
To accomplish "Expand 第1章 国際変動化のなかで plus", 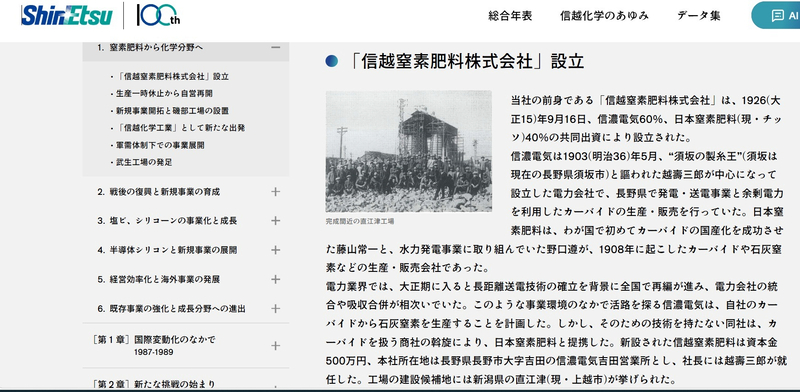I will [x=276, y=346].
